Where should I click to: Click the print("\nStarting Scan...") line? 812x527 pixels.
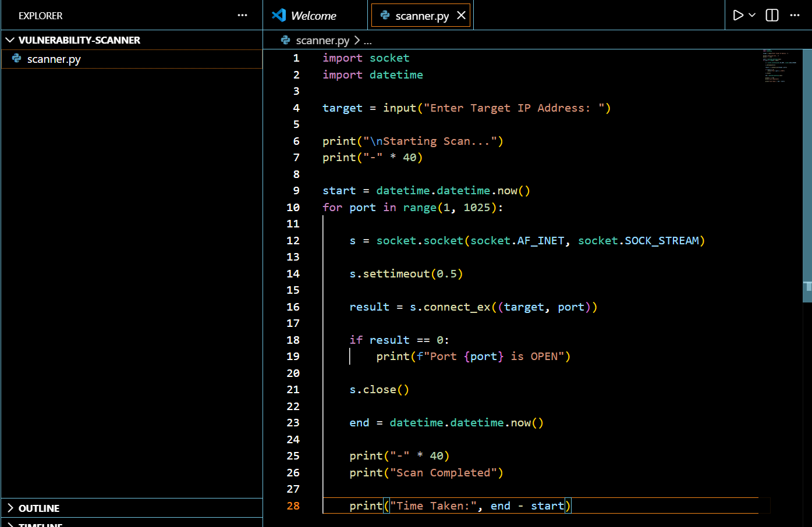coord(413,141)
